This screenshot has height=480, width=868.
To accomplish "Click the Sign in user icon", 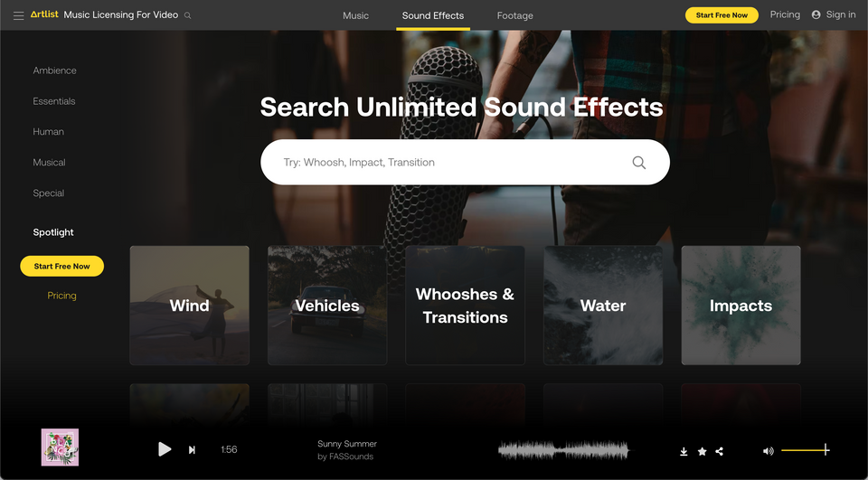I will tap(816, 15).
